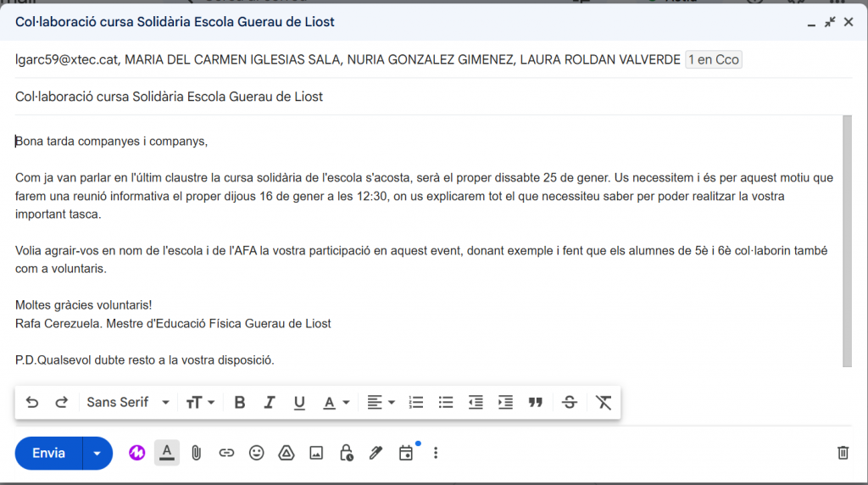This screenshot has height=485, width=868.
Task: Expand the text size dropdown
Action: [x=200, y=403]
